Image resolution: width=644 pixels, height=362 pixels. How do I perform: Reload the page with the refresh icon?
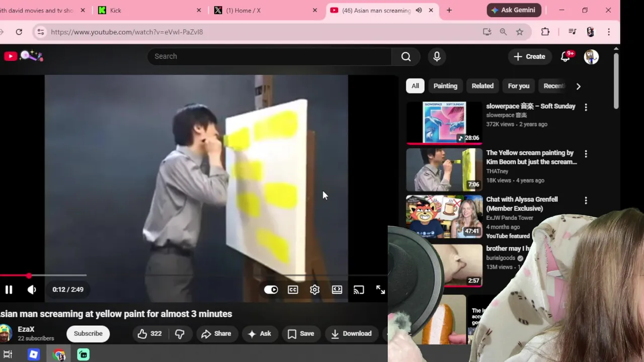19,32
